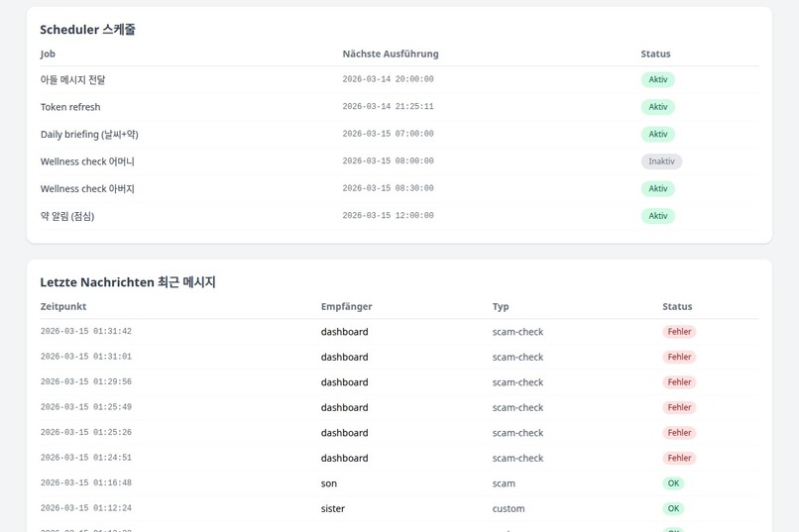Click the scheduler Status column header

655,53
